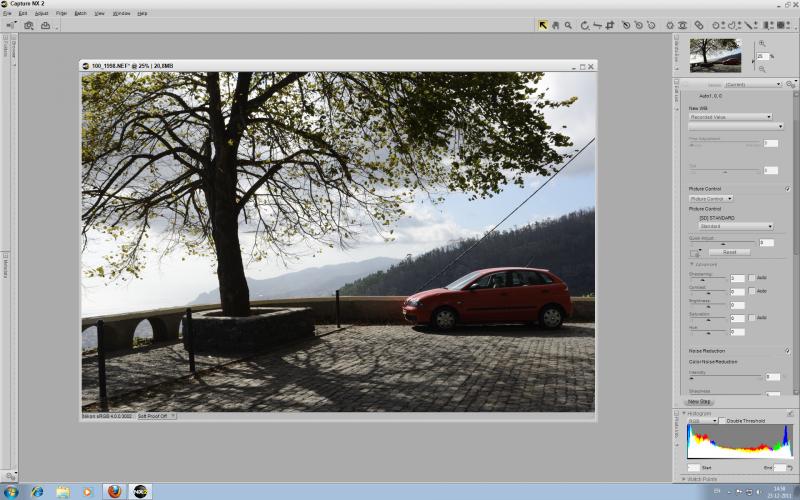The height and width of the screenshot is (500, 800).
Task: Click the Reset button
Action: [730, 252]
